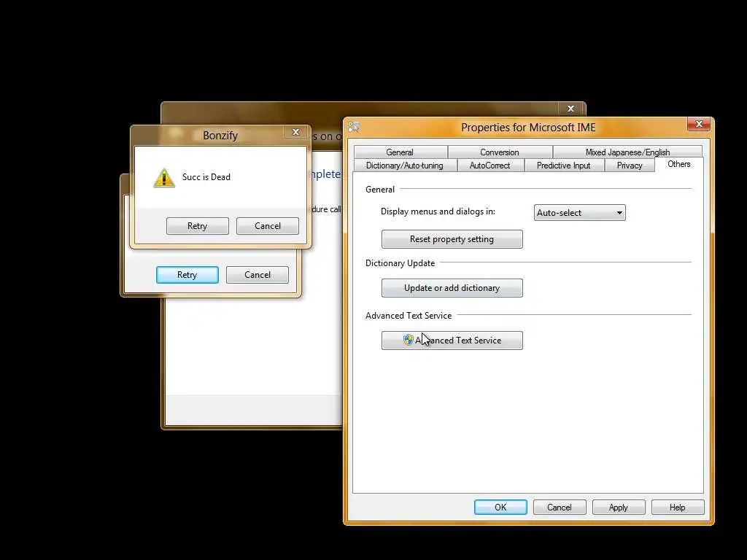Close the Properties for Microsoft IME window
The image size is (747, 560).
[699, 124]
